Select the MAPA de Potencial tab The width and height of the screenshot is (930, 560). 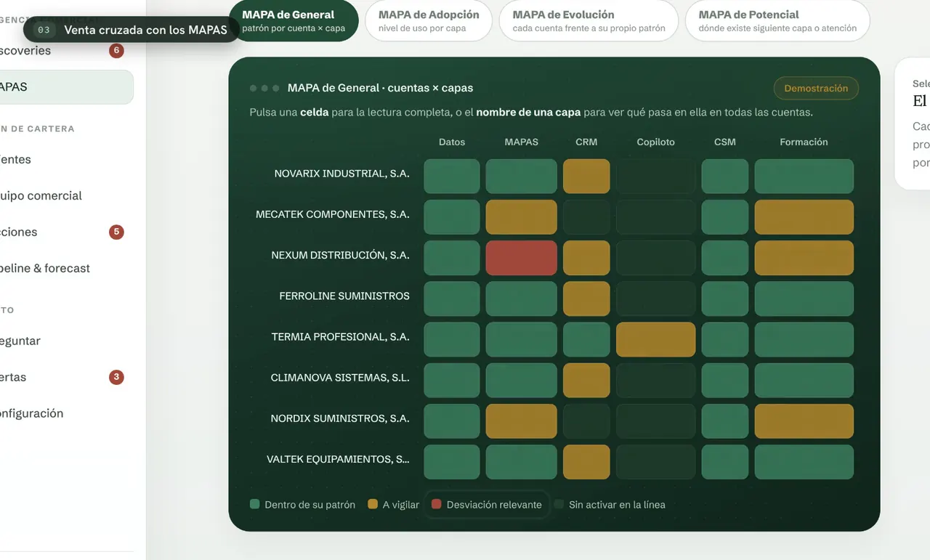777,21
